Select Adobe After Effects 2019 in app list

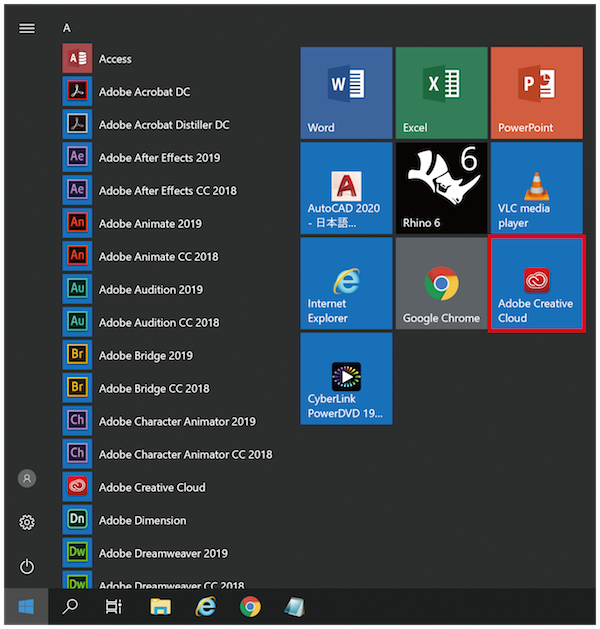coord(159,158)
